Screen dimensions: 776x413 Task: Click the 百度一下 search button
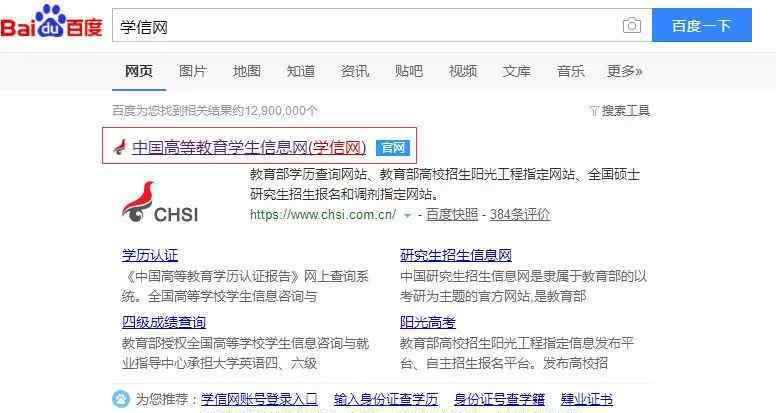(702, 25)
